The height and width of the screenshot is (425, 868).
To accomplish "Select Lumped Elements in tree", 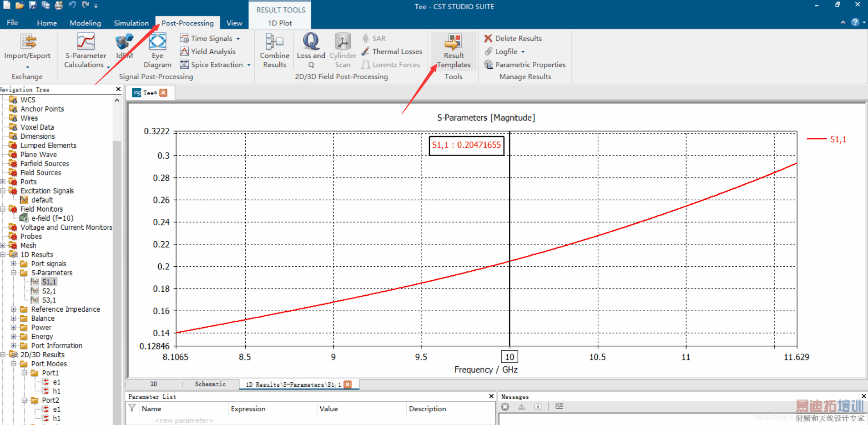I will pyautogui.click(x=48, y=145).
